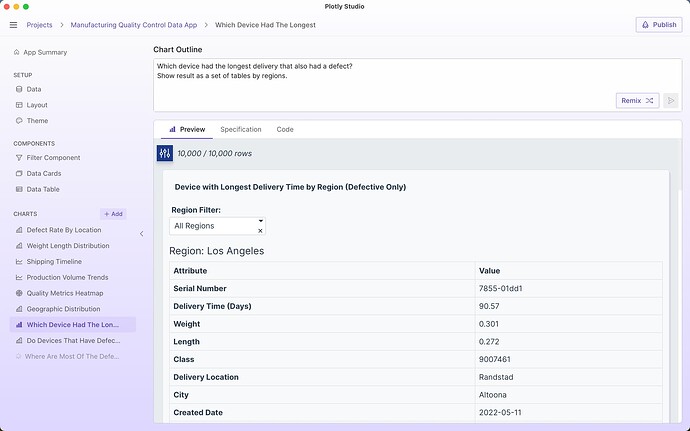Open Geographic Distribution chart
This screenshot has width=690, height=431.
pyautogui.click(x=63, y=309)
